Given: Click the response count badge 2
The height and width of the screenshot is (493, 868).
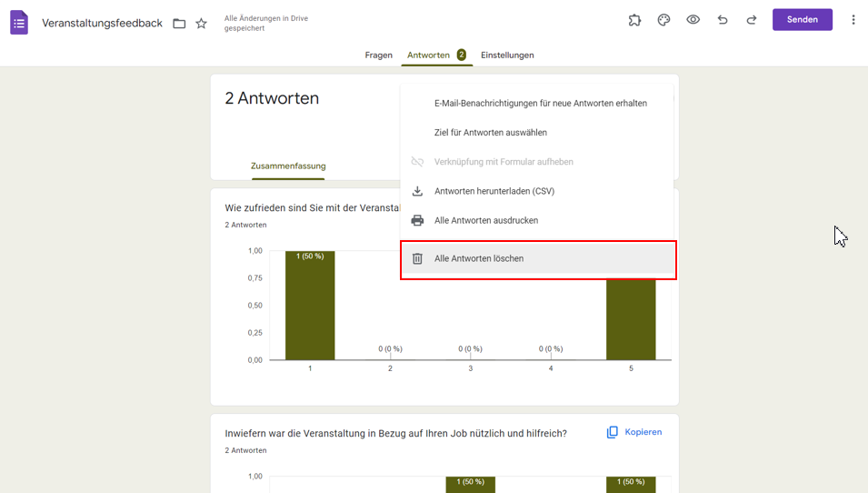Looking at the screenshot, I should (x=461, y=55).
